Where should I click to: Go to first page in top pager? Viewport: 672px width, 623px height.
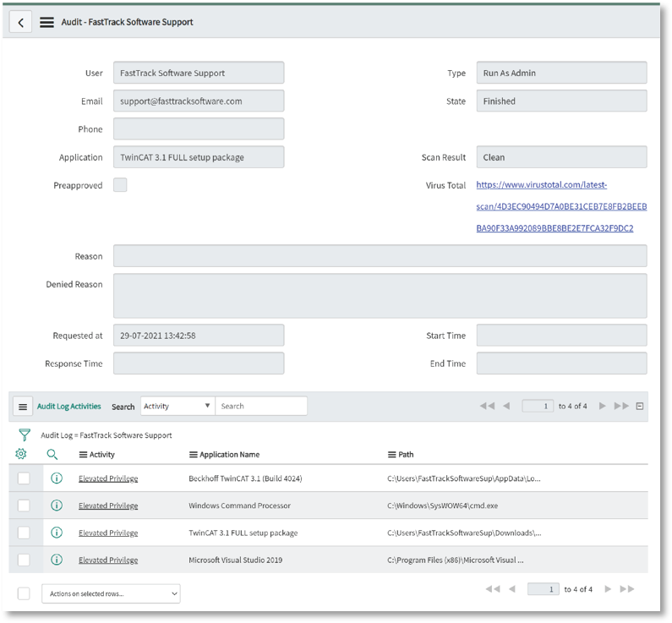point(487,406)
